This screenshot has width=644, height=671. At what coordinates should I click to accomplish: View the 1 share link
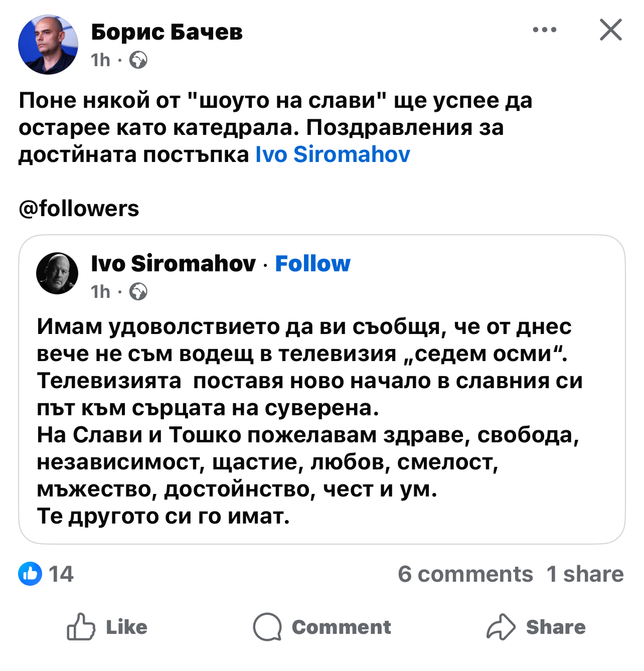[x=585, y=574]
